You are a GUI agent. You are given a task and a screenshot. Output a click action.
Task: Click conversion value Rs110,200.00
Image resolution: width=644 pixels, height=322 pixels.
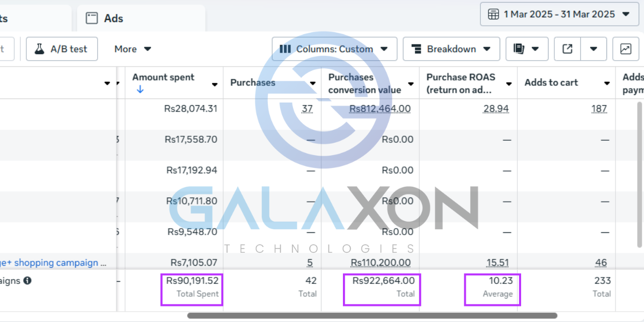(x=381, y=263)
